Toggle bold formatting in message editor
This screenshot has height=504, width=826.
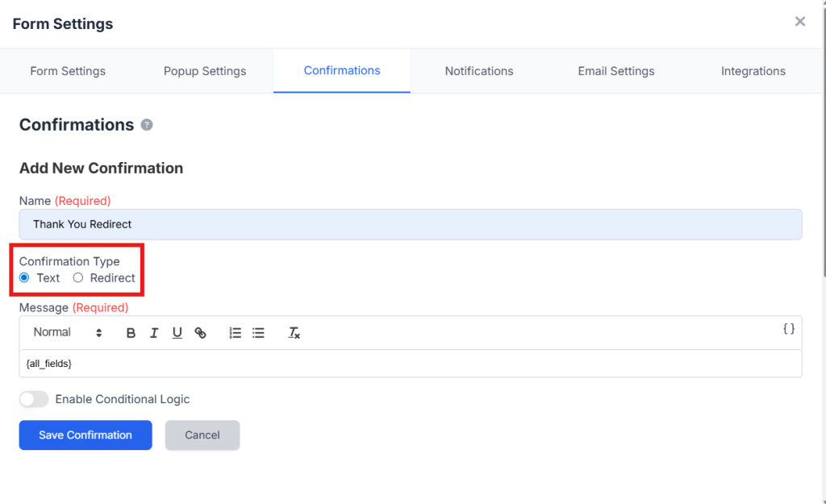tap(131, 333)
